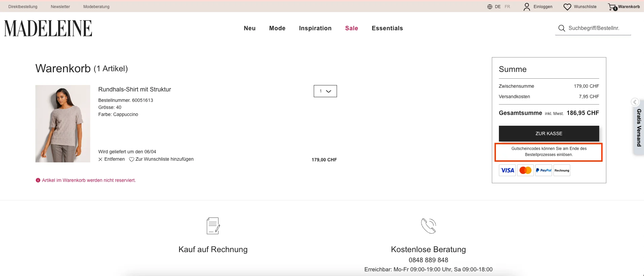The image size is (644, 276).
Task: Click the Mastercard payment icon
Action: click(526, 170)
